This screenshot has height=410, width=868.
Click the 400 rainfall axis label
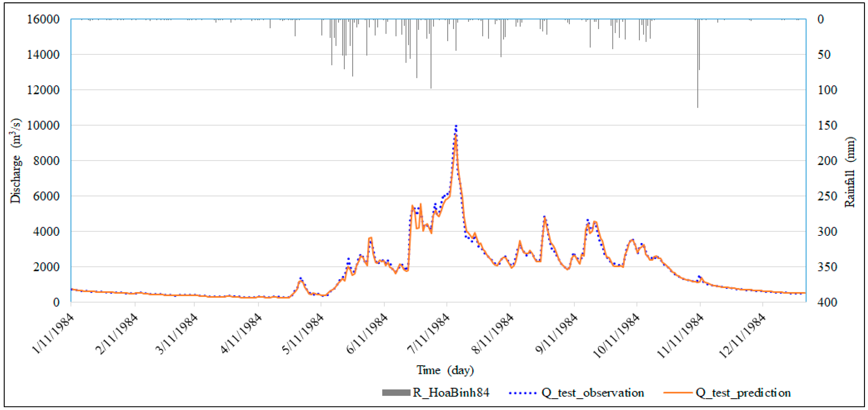pos(828,302)
